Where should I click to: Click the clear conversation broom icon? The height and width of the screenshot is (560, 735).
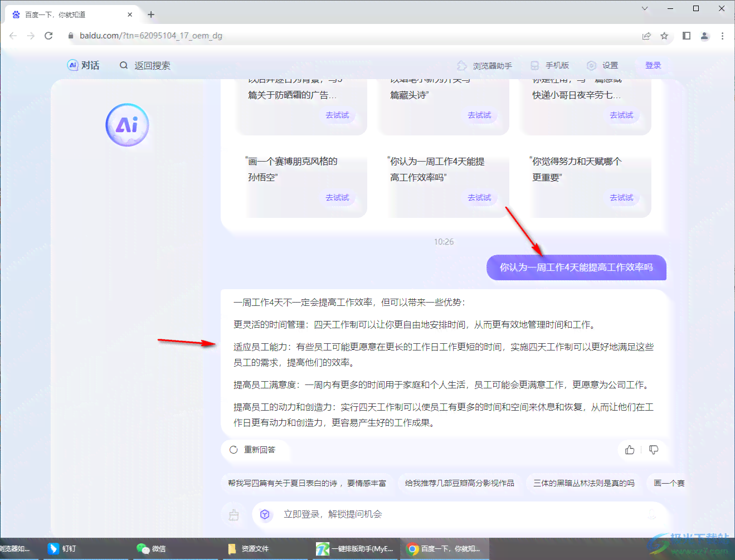coord(234,515)
